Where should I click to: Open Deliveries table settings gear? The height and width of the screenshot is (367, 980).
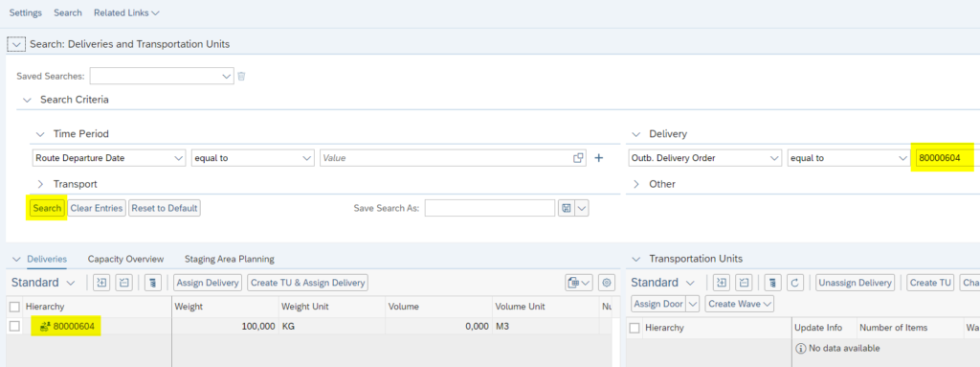606,283
